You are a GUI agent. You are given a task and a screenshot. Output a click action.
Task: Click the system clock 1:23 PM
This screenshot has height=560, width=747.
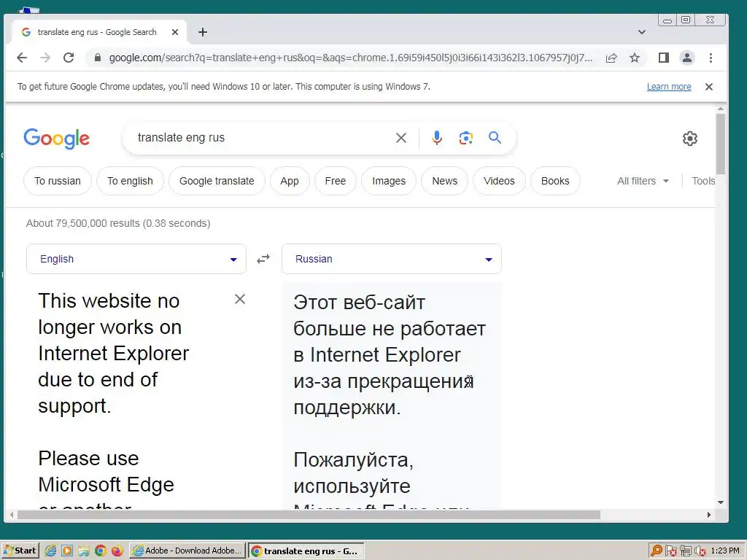pyautogui.click(x=724, y=551)
